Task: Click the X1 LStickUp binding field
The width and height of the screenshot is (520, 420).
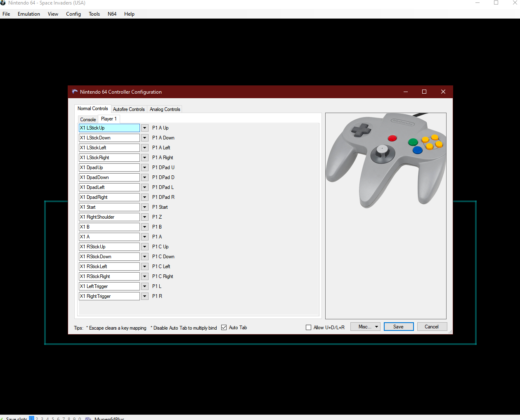Action: [x=109, y=128]
